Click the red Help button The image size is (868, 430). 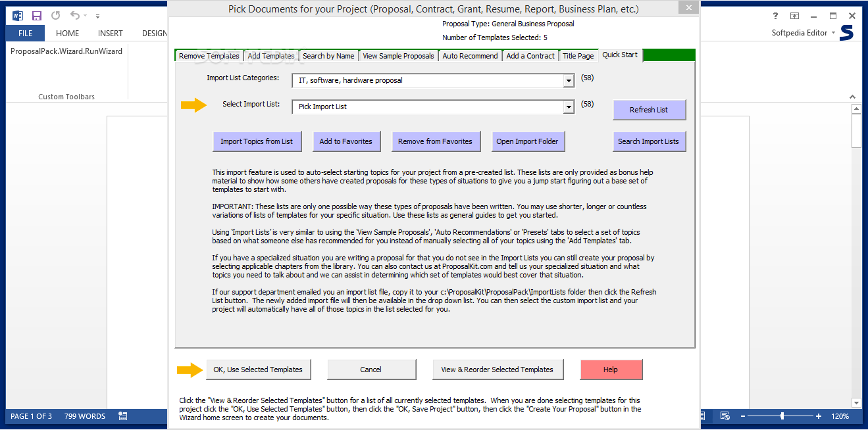[x=611, y=370]
